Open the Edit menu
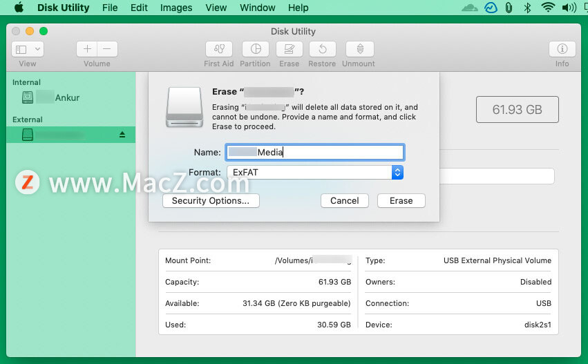The image size is (588, 364). (139, 8)
